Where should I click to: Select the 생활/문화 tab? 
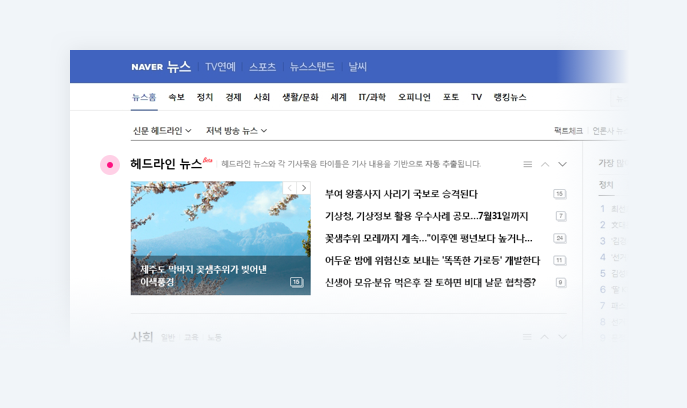(x=300, y=97)
